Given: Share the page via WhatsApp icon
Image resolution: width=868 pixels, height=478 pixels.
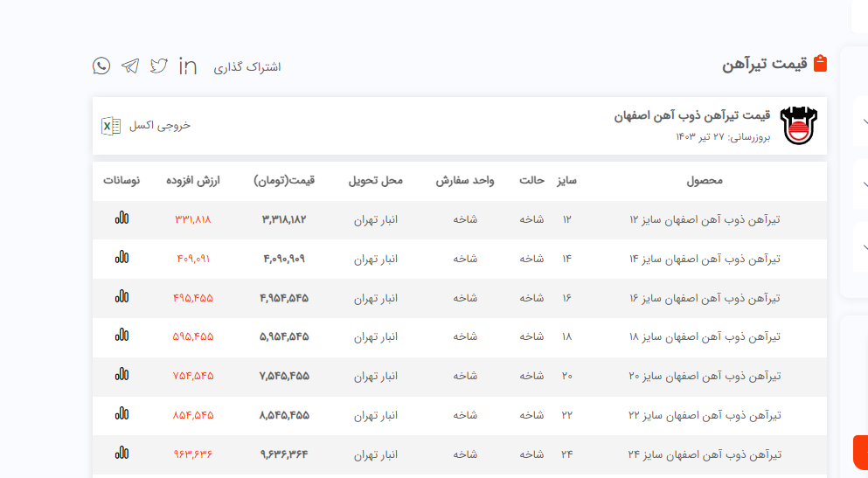Looking at the screenshot, I should pyautogui.click(x=101, y=66).
